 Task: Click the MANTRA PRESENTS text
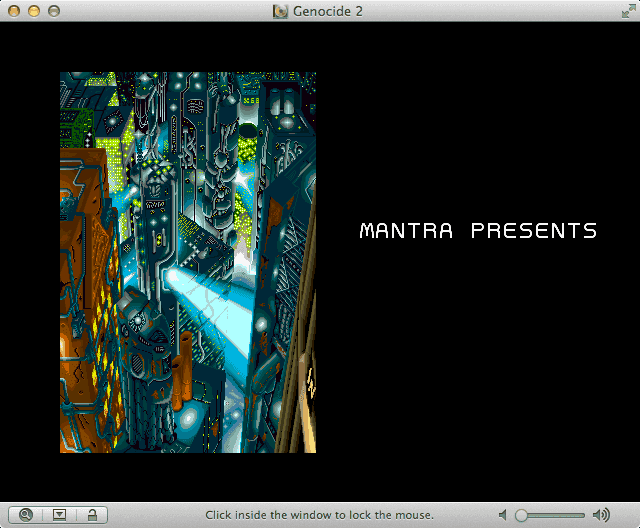coord(478,231)
